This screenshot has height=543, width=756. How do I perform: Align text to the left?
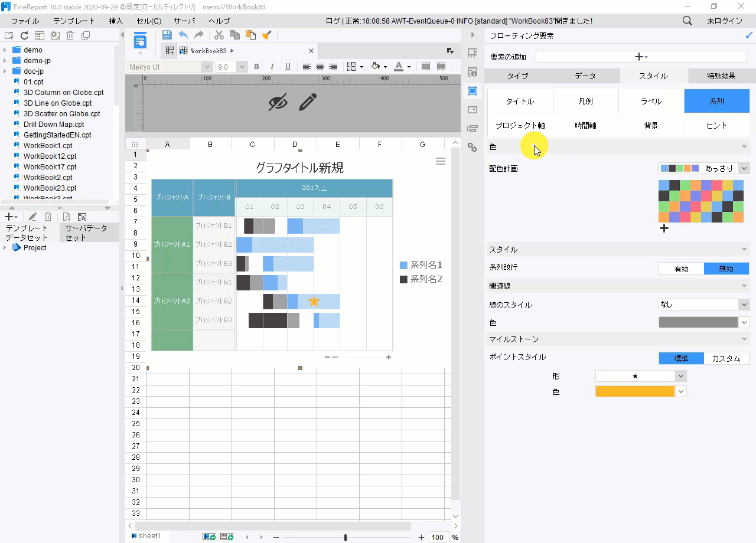307,67
